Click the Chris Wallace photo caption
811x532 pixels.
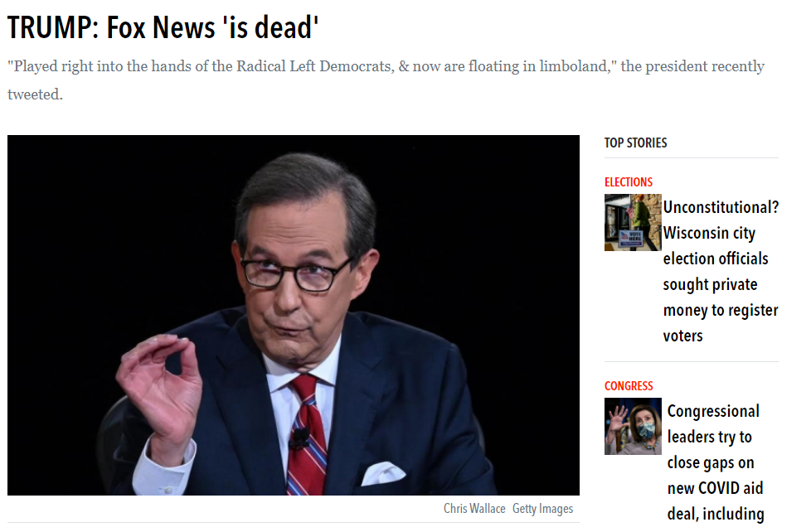(474, 509)
